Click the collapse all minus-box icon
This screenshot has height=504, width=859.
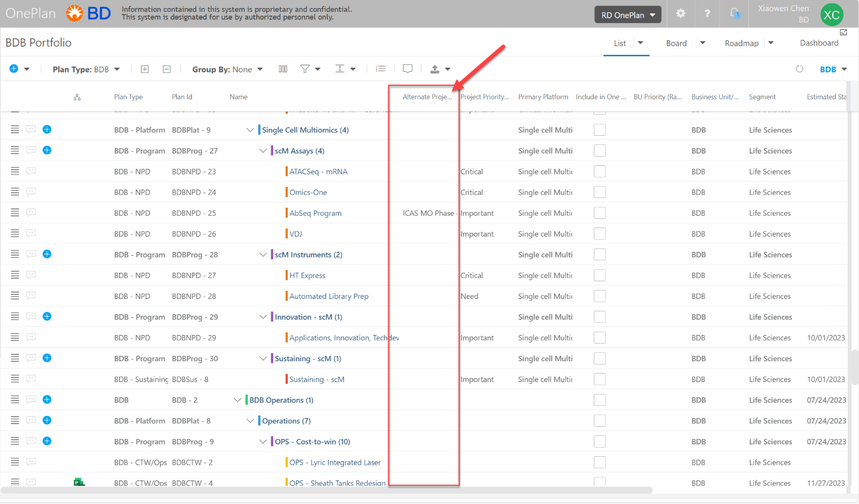click(166, 69)
